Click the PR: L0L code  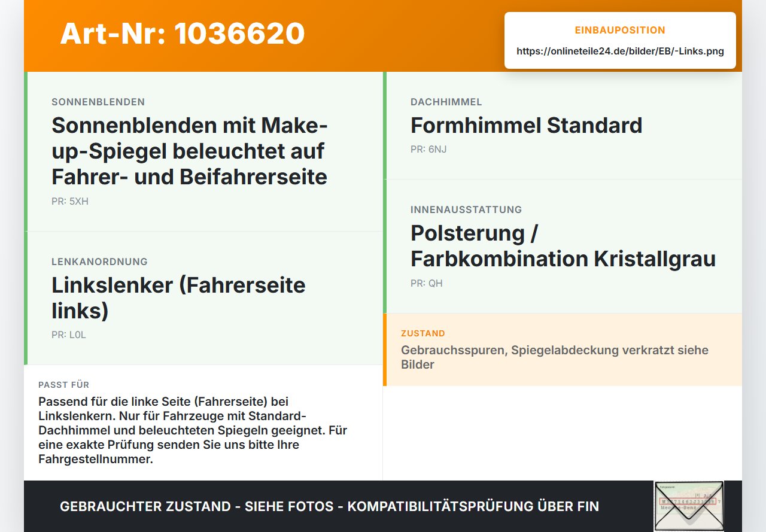(69, 335)
